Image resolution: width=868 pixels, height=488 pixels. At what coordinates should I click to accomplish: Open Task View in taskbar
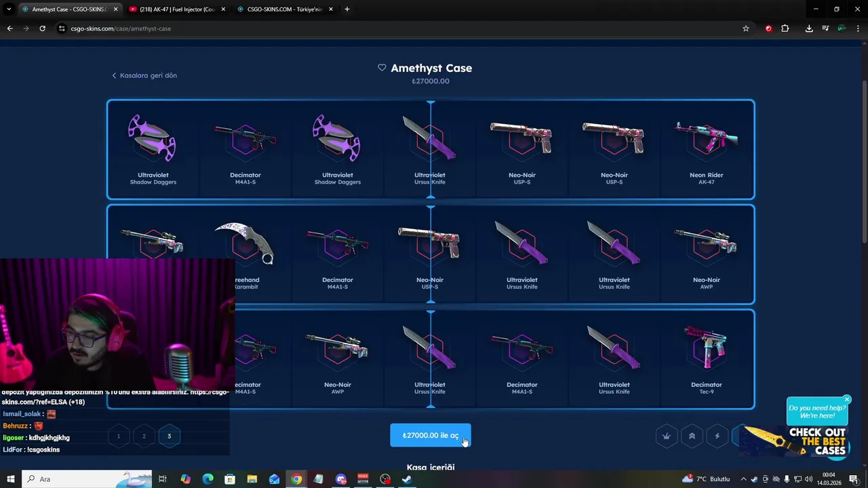click(163, 479)
